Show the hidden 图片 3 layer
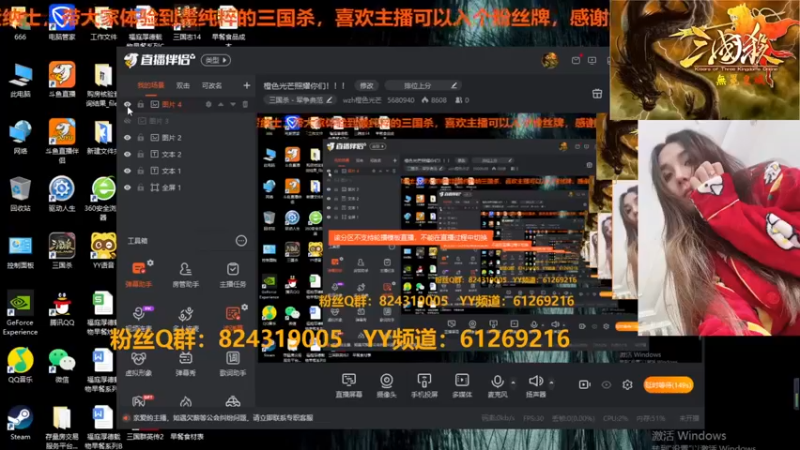This screenshot has height=450, width=800. [x=127, y=121]
